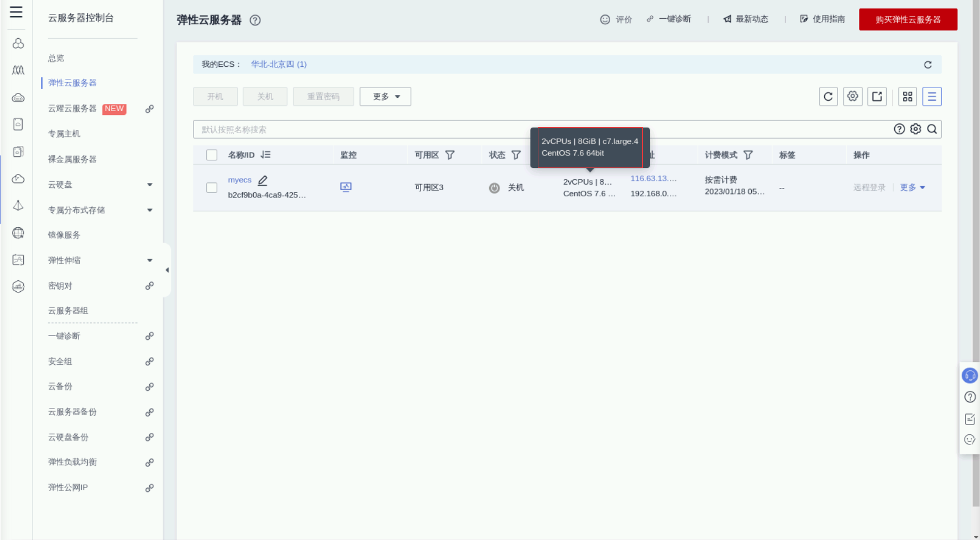Open the 更多 dropdown in the toolbar
Viewport: 980px width, 540px height.
point(385,97)
